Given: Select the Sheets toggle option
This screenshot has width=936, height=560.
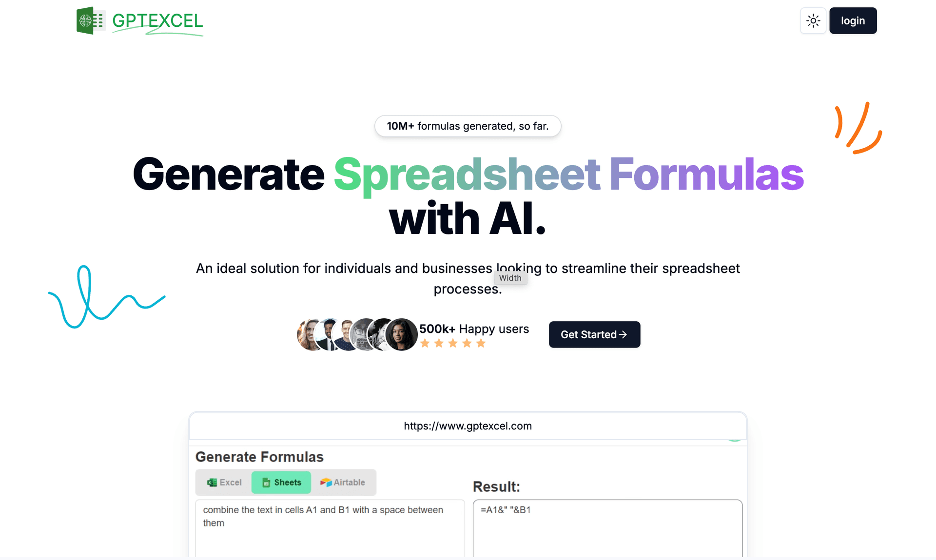Looking at the screenshot, I should tap(281, 482).
